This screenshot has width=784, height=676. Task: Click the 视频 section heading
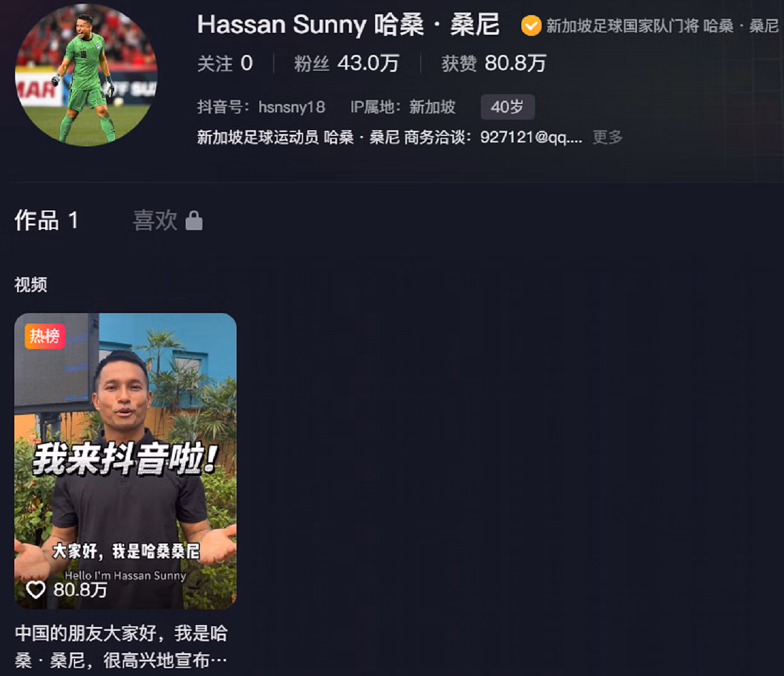click(31, 284)
